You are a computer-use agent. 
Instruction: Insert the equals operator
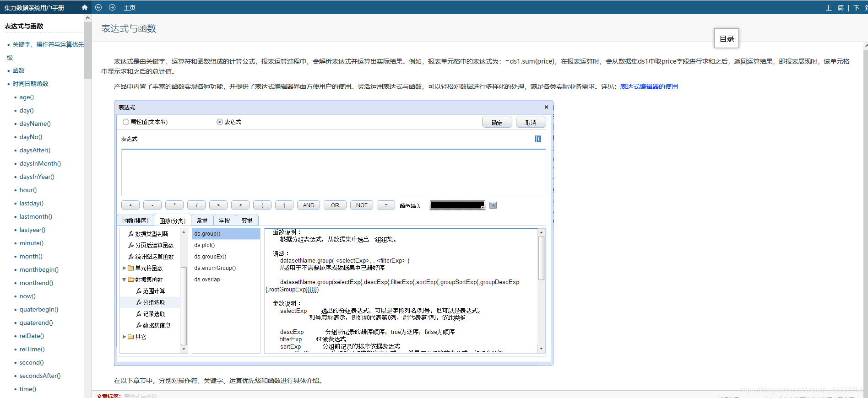pyautogui.click(x=386, y=205)
